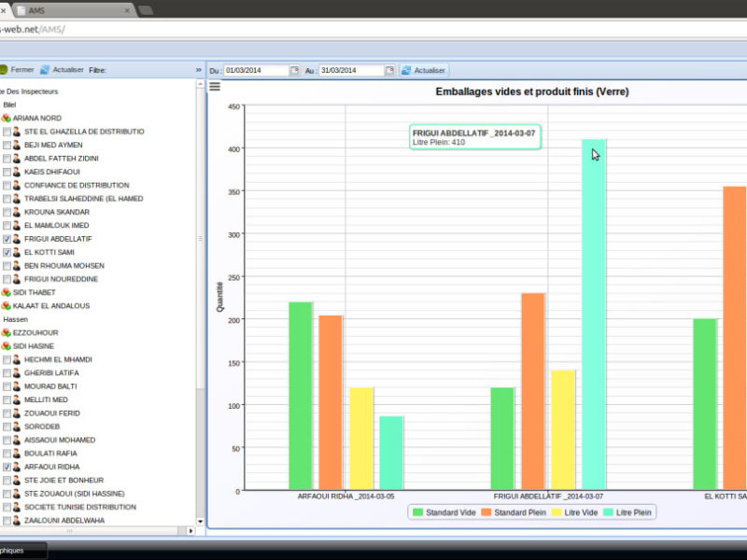
Task: Uncheck the ARFAOUI RIDHA checkbox
Action: click(7, 467)
